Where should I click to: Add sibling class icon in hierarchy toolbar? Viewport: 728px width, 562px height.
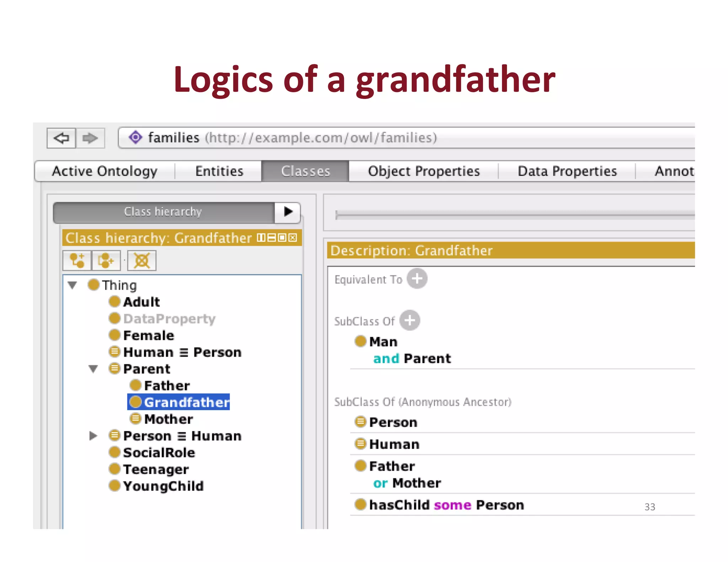pos(106,260)
